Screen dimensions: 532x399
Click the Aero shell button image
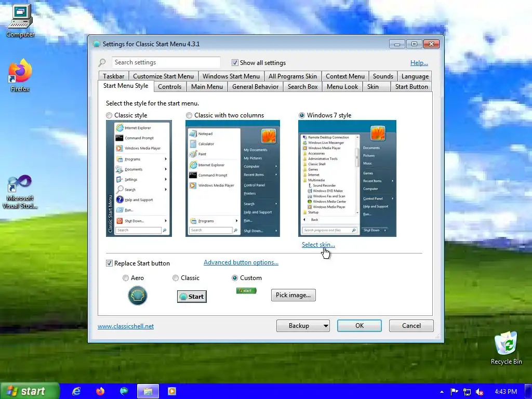point(137,296)
